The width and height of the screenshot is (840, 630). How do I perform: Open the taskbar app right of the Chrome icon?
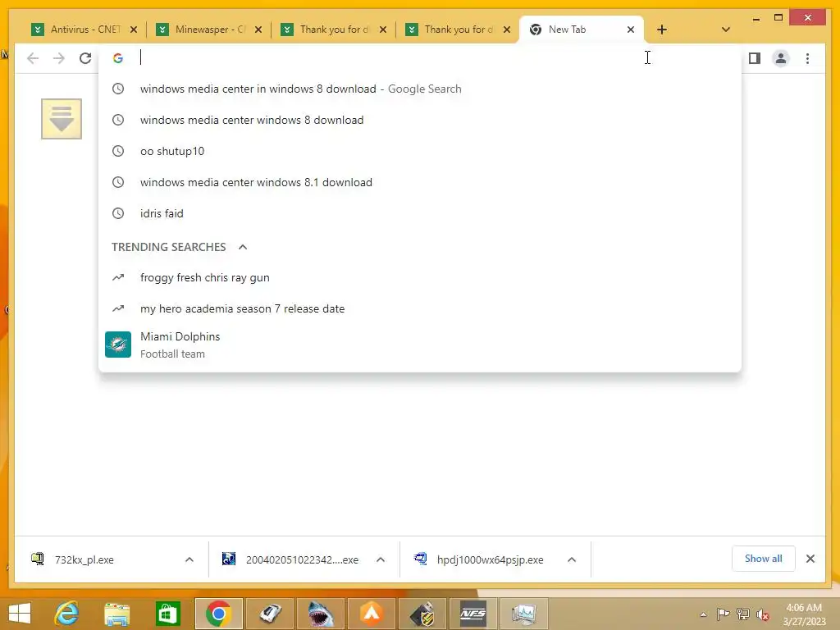pos(270,614)
